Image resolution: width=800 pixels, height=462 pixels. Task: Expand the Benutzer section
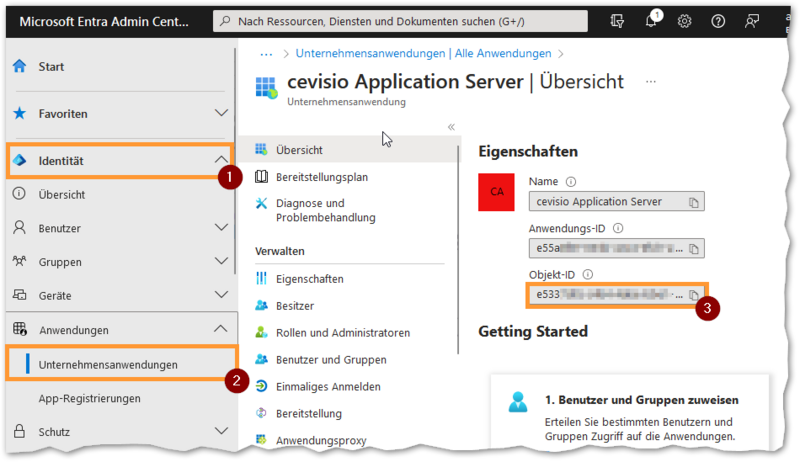(221, 227)
